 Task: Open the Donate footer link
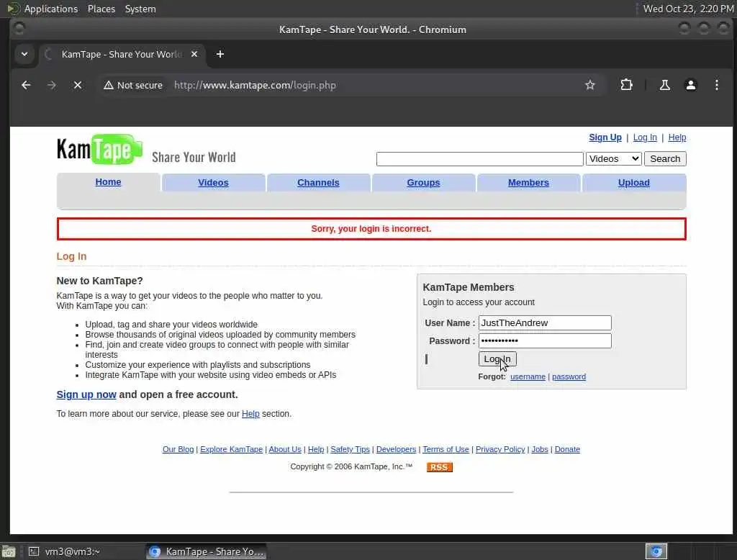pyautogui.click(x=567, y=449)
